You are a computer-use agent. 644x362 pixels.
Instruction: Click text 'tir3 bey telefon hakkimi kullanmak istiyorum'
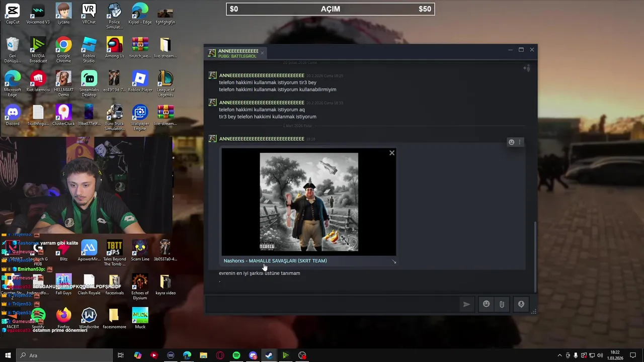tap(268, 117)
